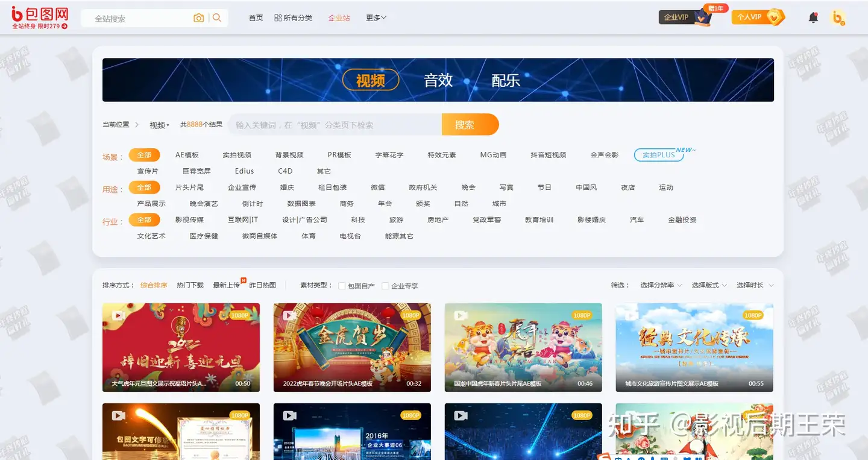Open notifications bell icon
868x460 pixels.
click(813, 17)
